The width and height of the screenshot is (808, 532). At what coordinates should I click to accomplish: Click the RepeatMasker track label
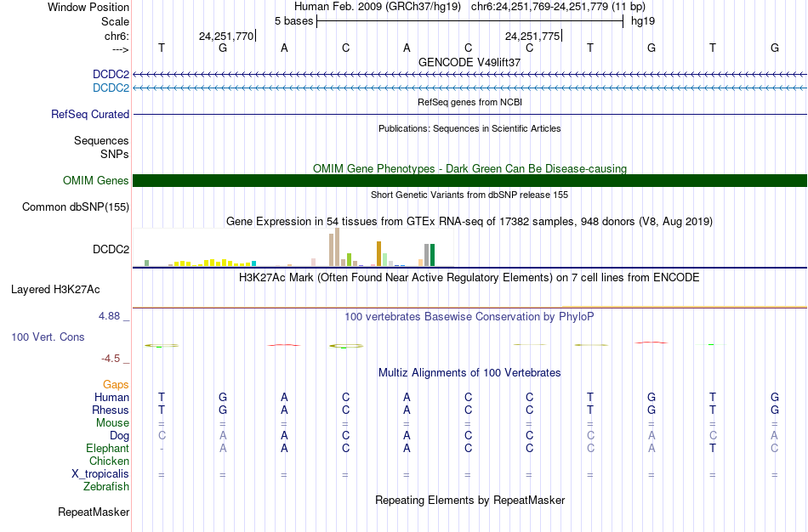94,512
